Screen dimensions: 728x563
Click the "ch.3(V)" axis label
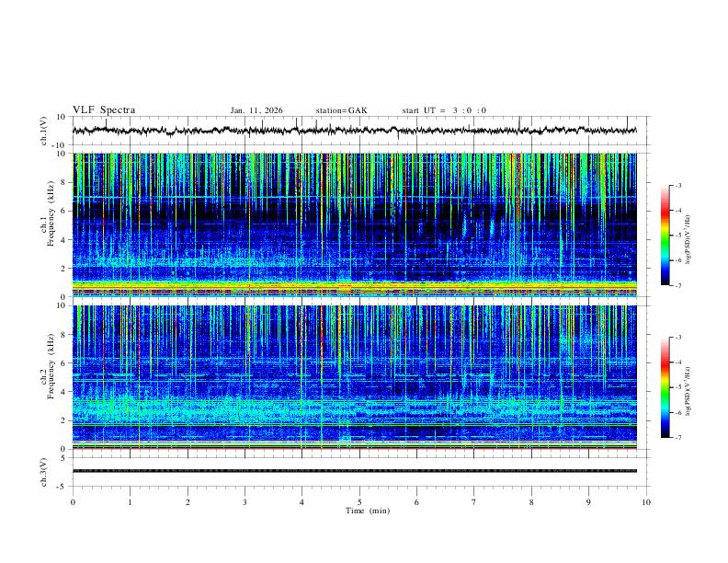tap(44, 472)
